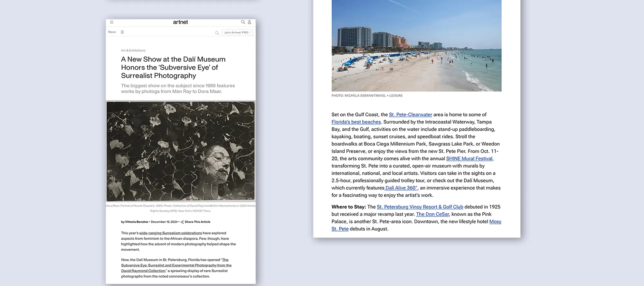The width and height of the screenshot is (644, 286).
Task: Follow the Florida's best beaches link
Action: click(356, 122)
